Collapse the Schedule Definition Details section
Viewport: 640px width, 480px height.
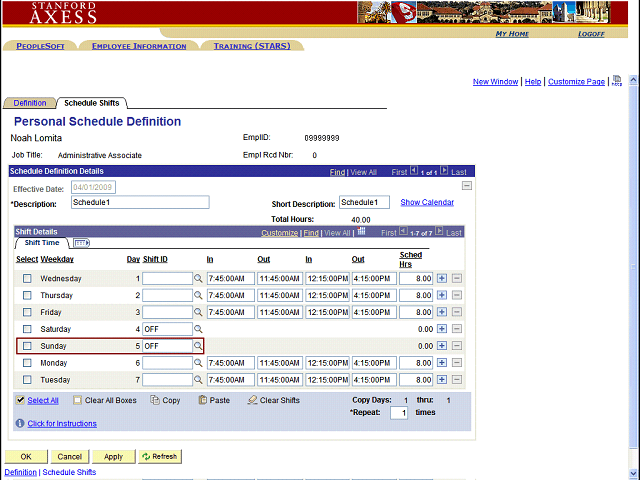click(466, 186)
